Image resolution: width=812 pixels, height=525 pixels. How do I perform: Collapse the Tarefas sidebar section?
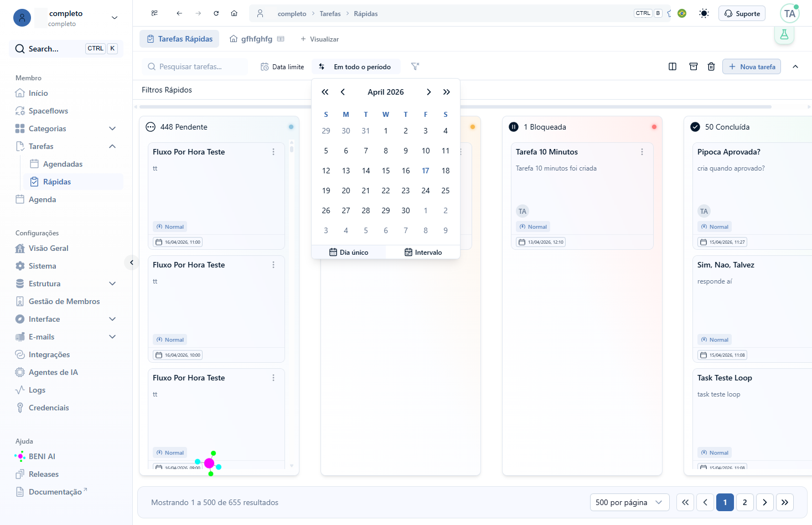112,146
